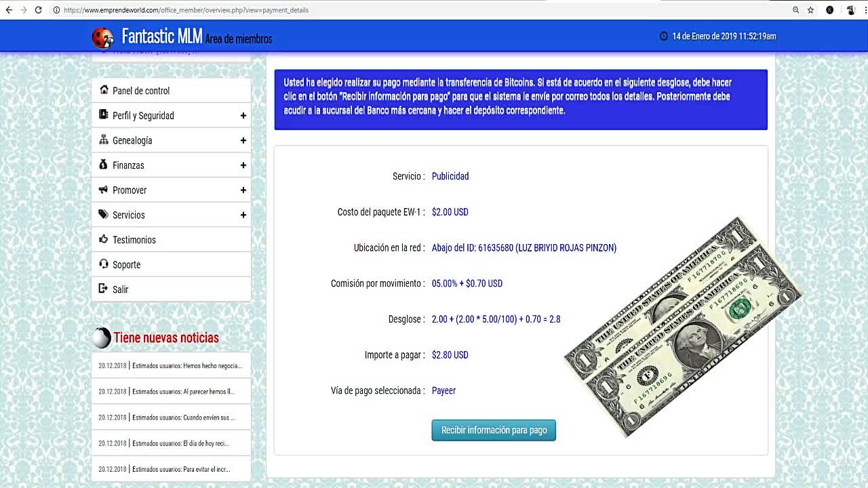The height and width of the screenshot is (488, 868).
Task: Open news 'Hemos hecho negocia...'
Action: [x=171, y=365]
